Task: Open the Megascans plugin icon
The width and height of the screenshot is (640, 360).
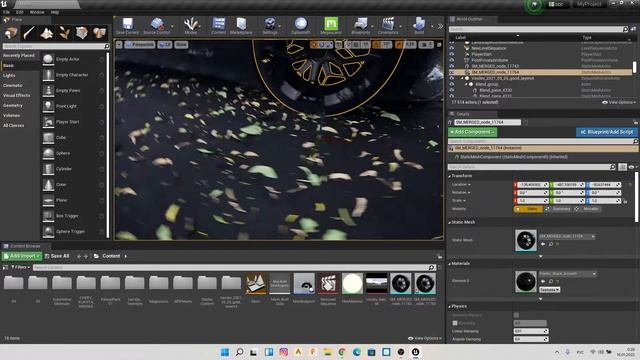Action: 331,26
